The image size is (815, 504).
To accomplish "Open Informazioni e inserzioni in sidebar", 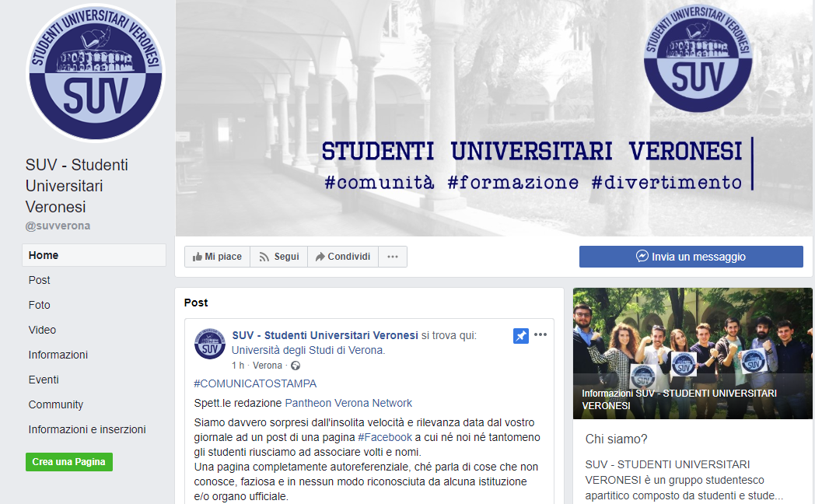I will coord(87,429).
